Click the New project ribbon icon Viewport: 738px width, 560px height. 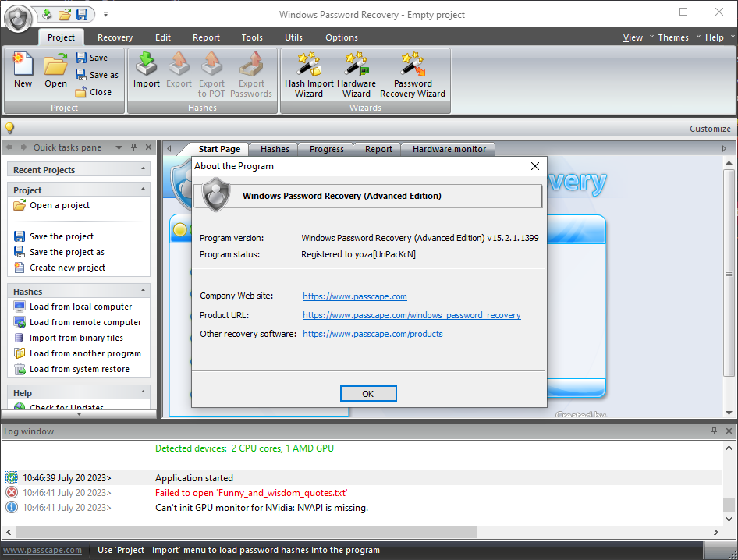(x=23, y=70)
